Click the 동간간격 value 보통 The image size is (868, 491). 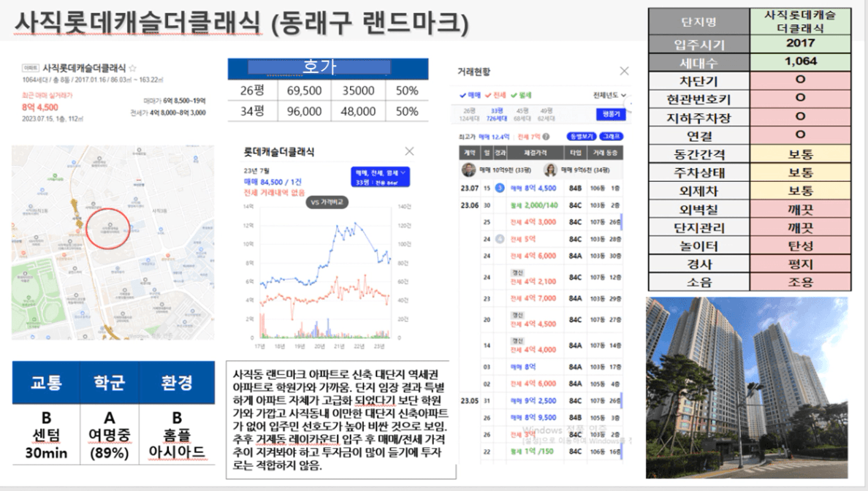click(801, 154)
